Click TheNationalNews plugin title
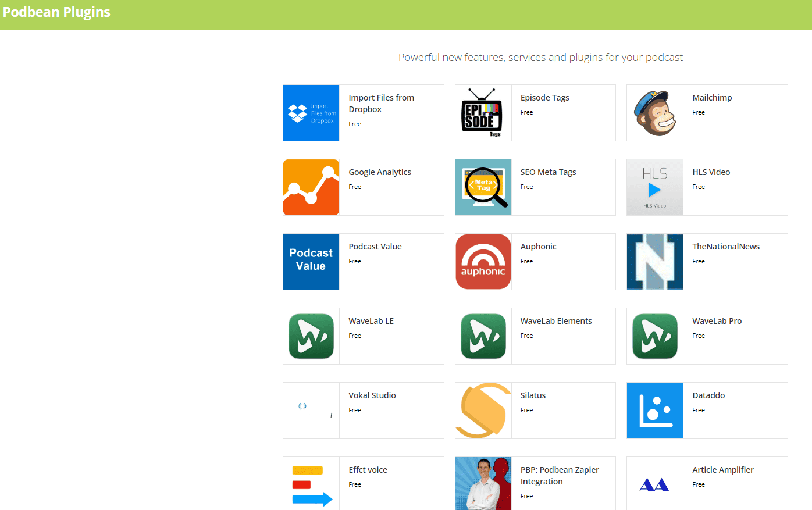This screenshot has width=812, height=510. (726, 247)
